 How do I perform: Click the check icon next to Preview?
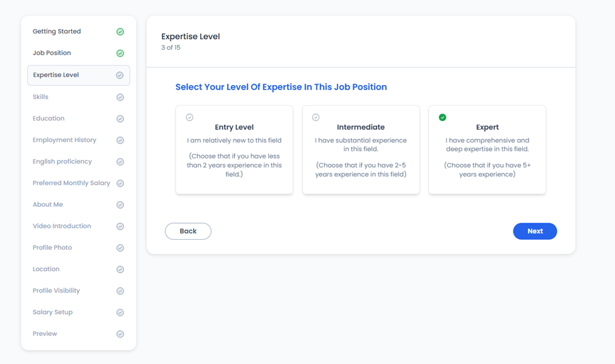[120, 334]
